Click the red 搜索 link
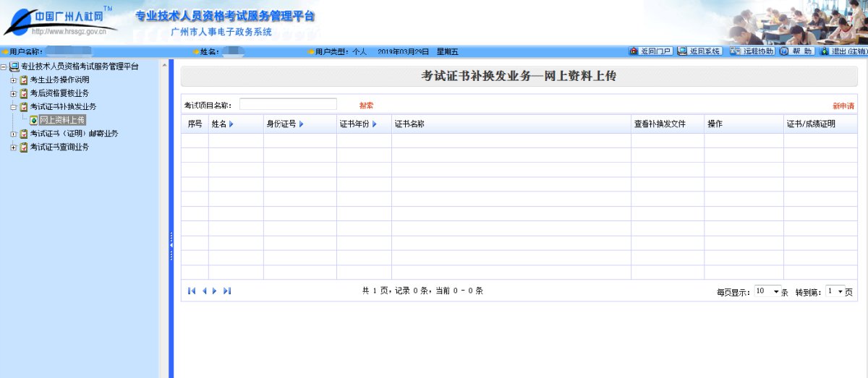Screen dimensions: 868x378 366,106
